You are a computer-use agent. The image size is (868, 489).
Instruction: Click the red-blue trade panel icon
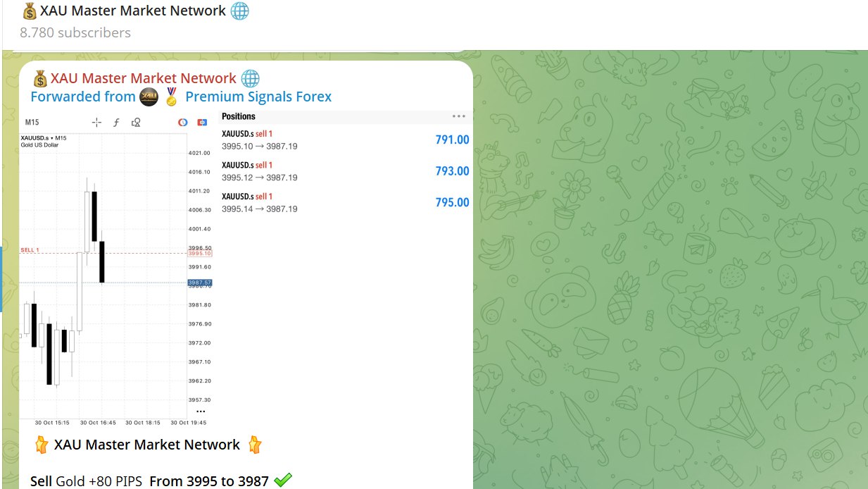(203, 122)
